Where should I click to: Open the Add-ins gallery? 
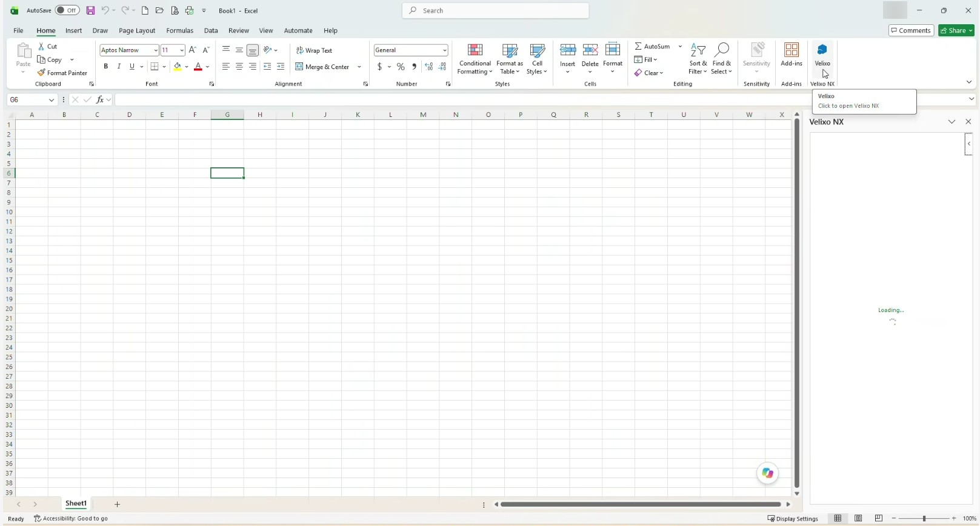(x=792, y=55)
